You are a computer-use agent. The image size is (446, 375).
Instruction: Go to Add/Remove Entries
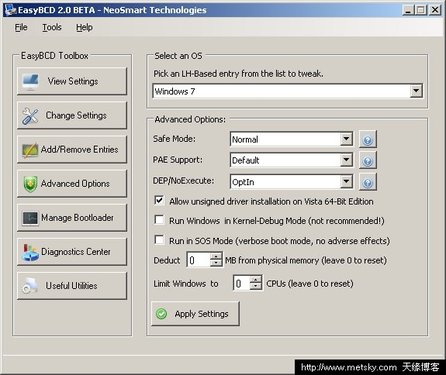pos(72,149)
